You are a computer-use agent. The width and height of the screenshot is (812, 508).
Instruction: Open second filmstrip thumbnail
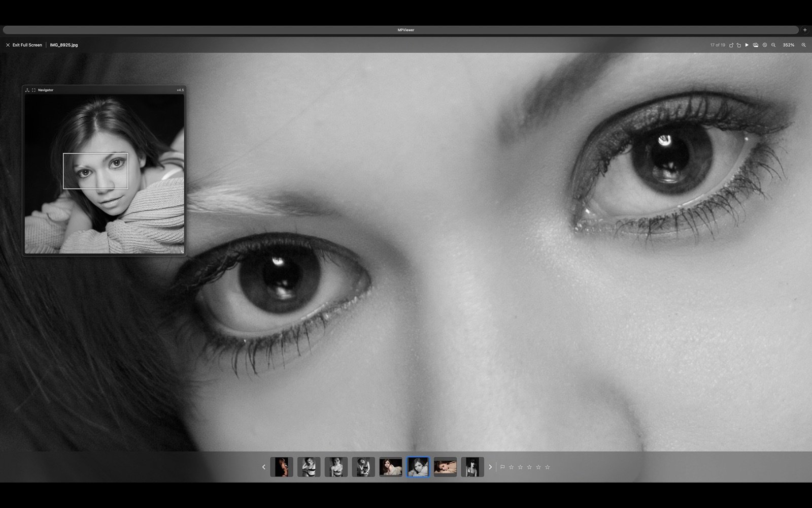(x=309, y=467)
